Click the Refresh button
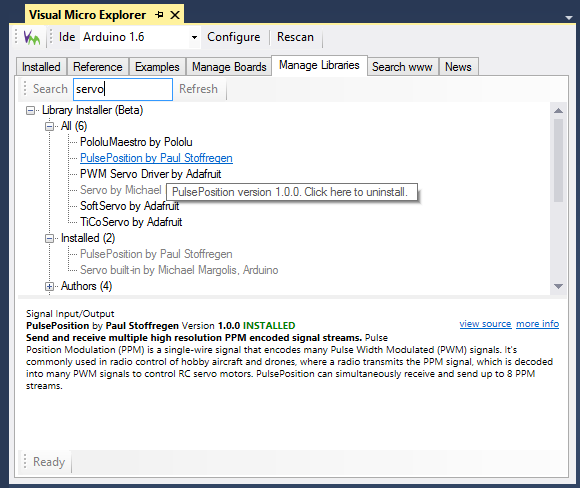The width and height of the screenshot is (580, 488). 198,89
